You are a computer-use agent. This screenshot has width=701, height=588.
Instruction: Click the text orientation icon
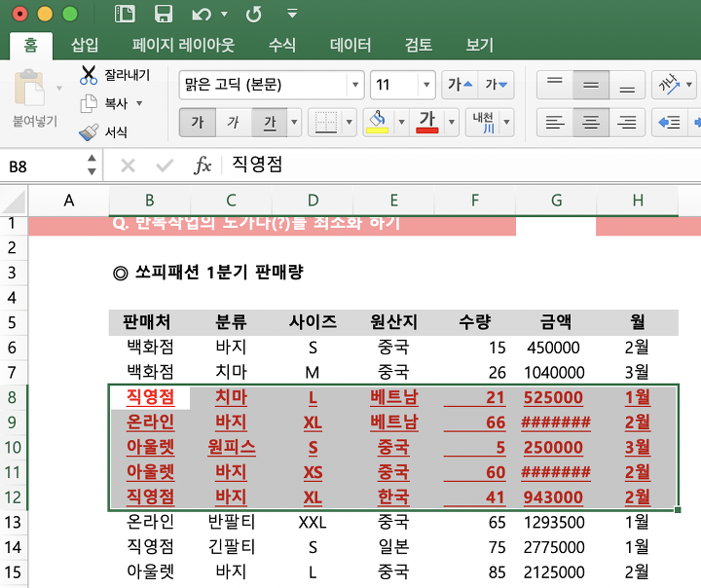pos(668,85)
